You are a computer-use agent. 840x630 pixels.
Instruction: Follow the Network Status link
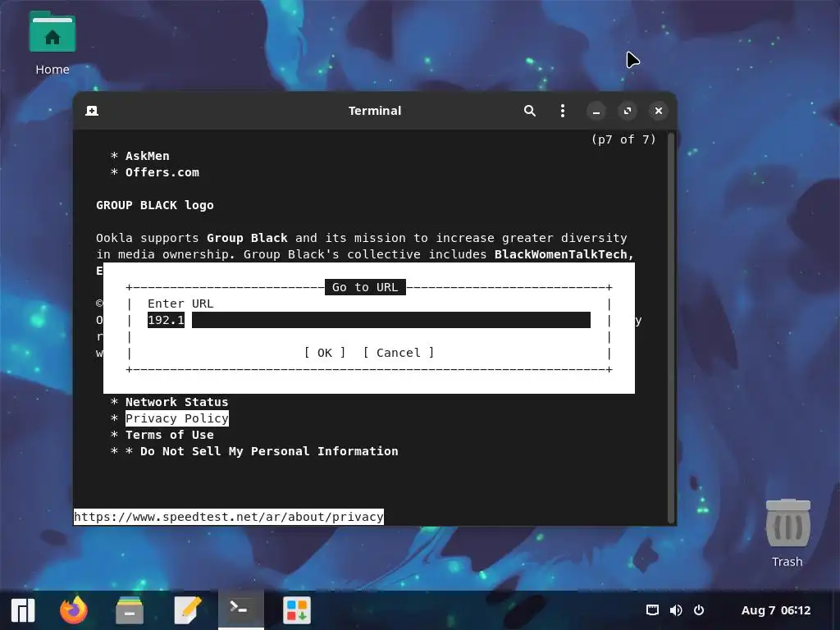pyautogui.click(x=177, y=402)
